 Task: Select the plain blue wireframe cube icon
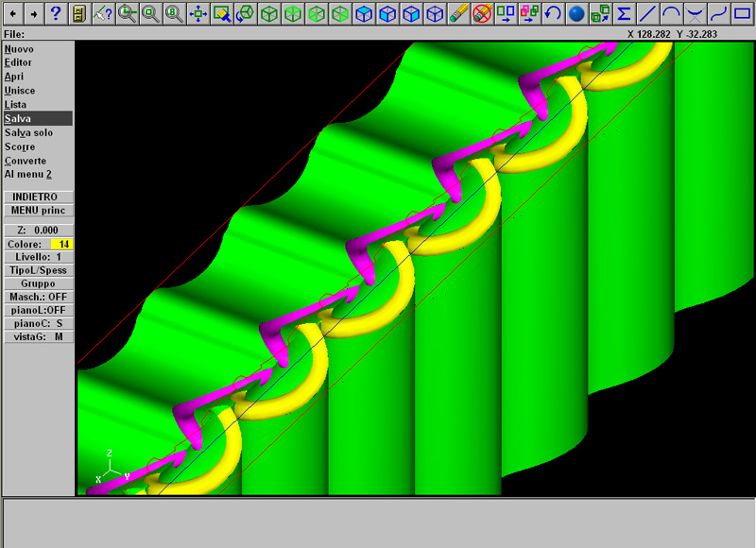[435, 14]
